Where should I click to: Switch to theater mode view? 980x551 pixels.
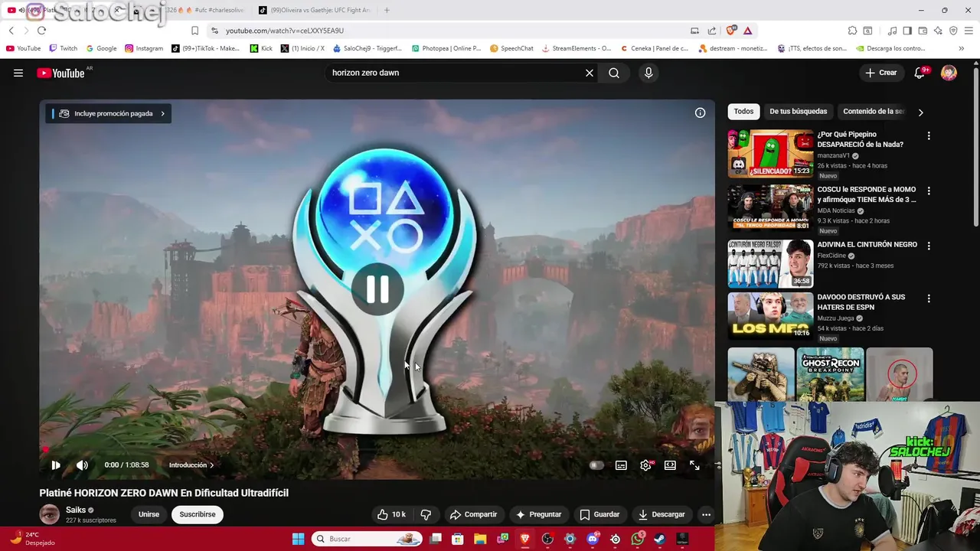pyautogui.click(x=670, y=465)
